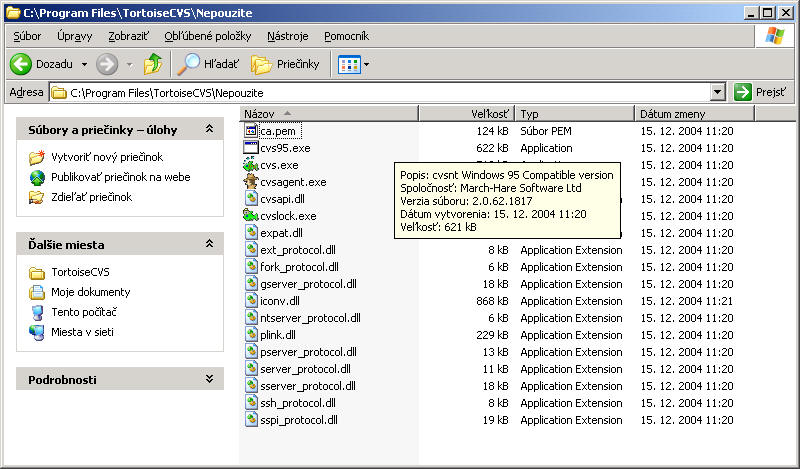Open the Views dropdown arrow
The height and width of the screenshot is (469, 800).
click(x=366, y=64)
